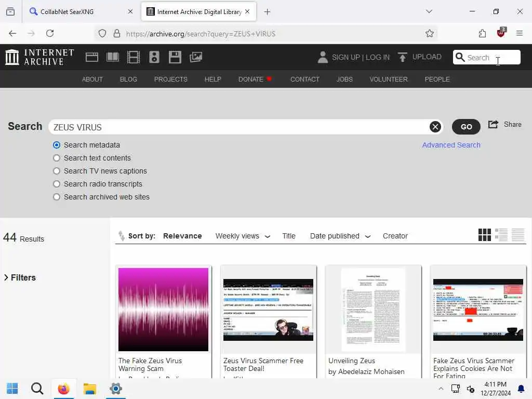View site security padlock info
Screen dimensions: 532x399
pos(117,33)
